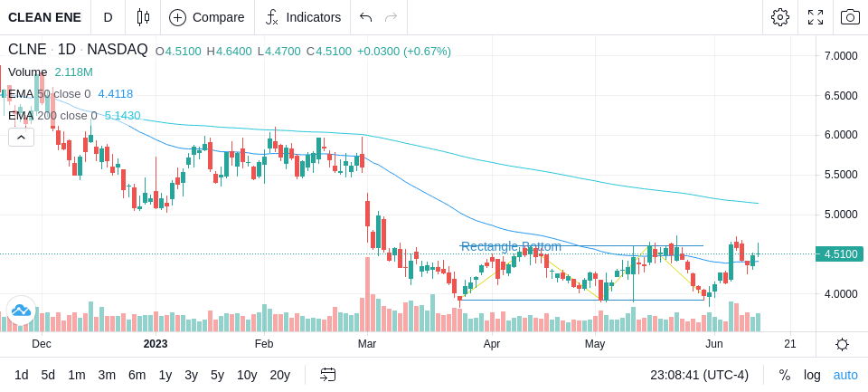Redo the chart action
868x392 pixels.
click(x=392, y=17)
